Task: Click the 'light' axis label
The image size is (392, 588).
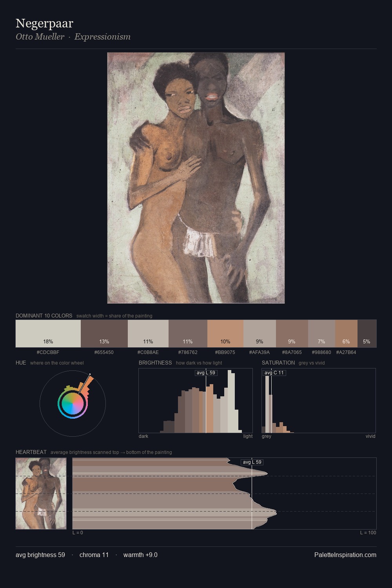Action: click(248, 436)
